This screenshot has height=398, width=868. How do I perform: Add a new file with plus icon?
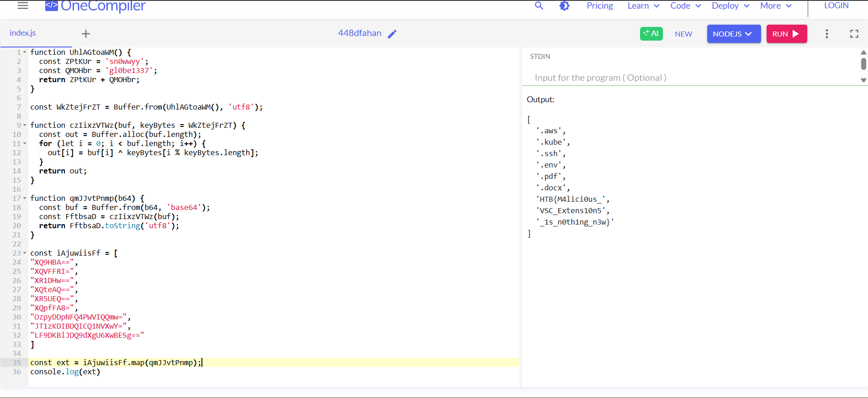(86, 34)
